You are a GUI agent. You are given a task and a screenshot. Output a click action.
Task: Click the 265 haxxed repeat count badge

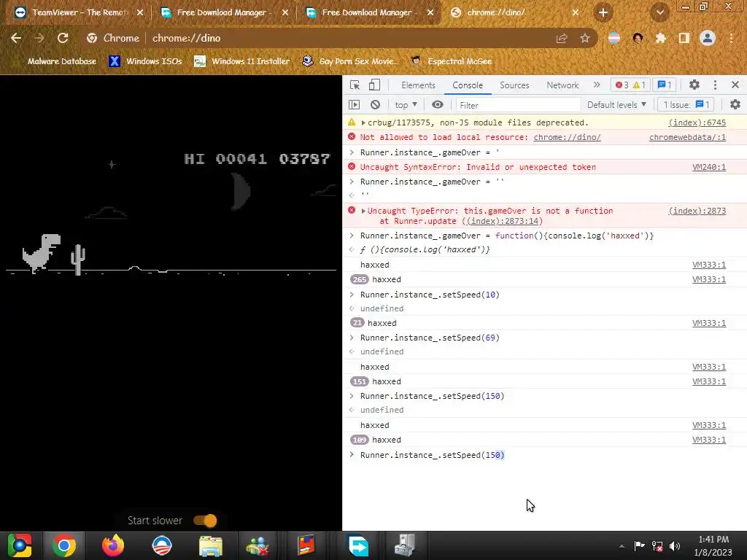pyautogui.click(x=359, y=279)
